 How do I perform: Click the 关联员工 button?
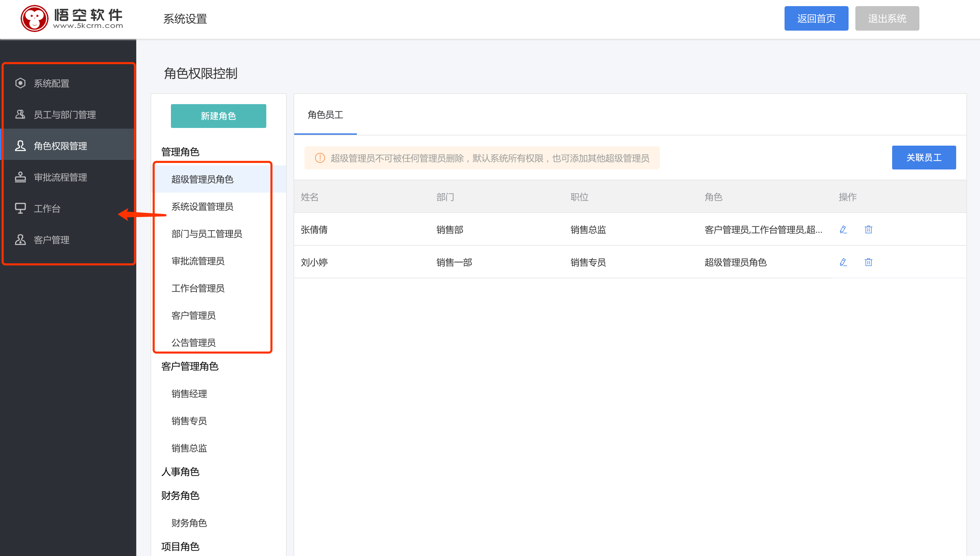(924, 157)
